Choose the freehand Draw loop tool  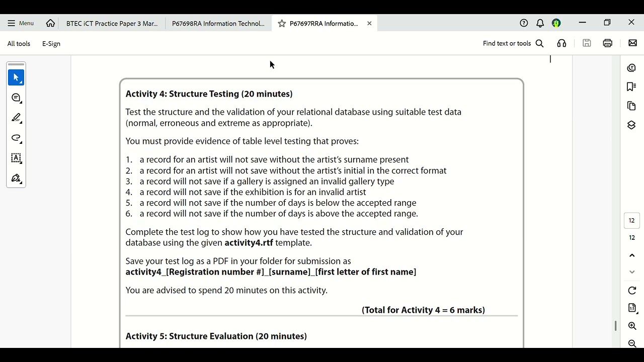tap(16, 138)
